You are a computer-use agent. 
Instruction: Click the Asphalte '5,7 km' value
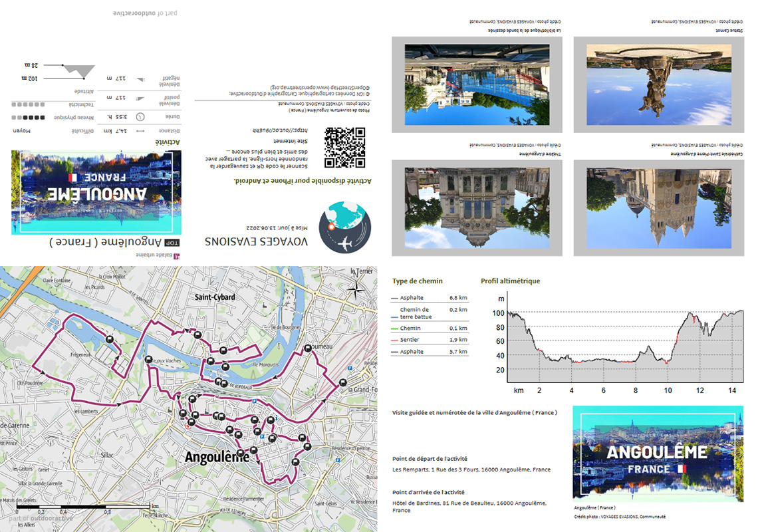(x=458, y=352)
